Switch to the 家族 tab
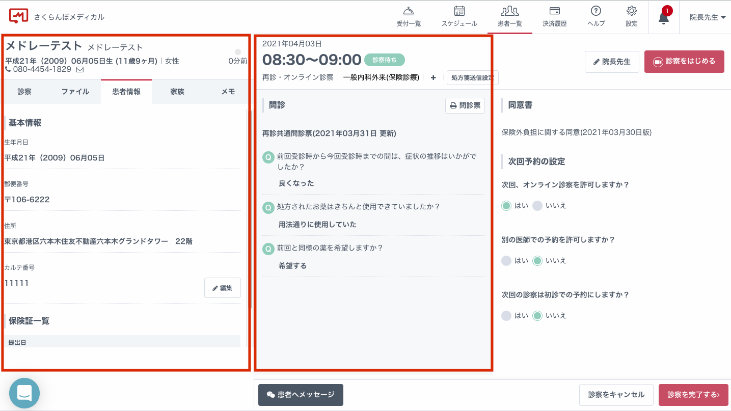The width and height of the screenshot is (731, 411). (176, 91)
